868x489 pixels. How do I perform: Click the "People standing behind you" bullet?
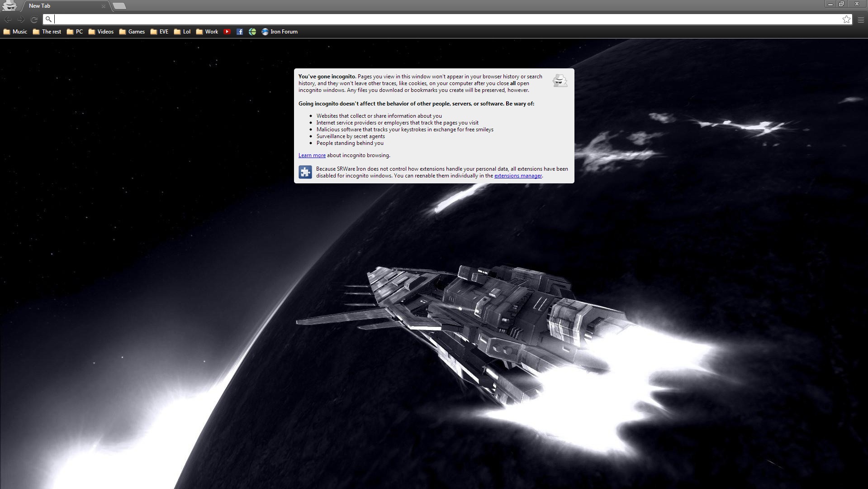click(350, 143)
